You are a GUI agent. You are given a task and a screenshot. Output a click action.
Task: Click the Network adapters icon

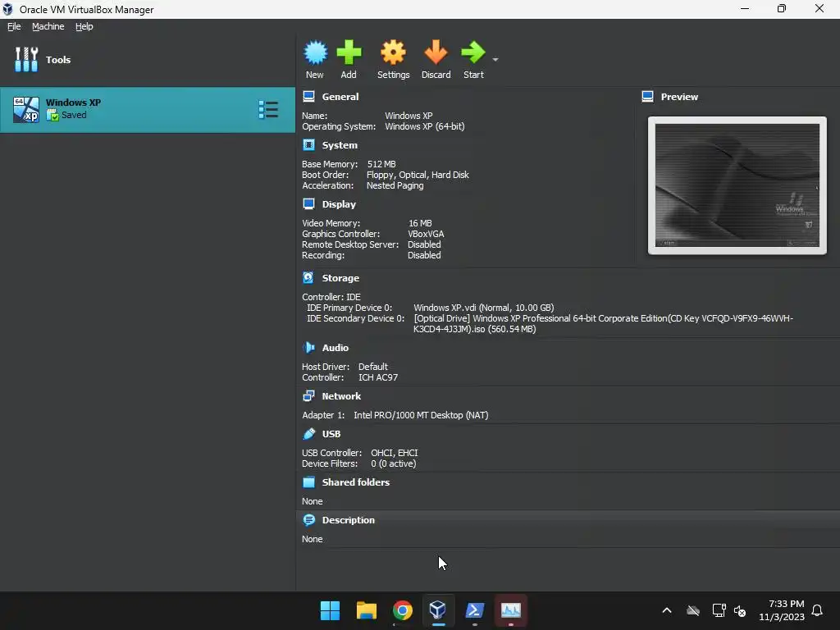coord(308,396)
